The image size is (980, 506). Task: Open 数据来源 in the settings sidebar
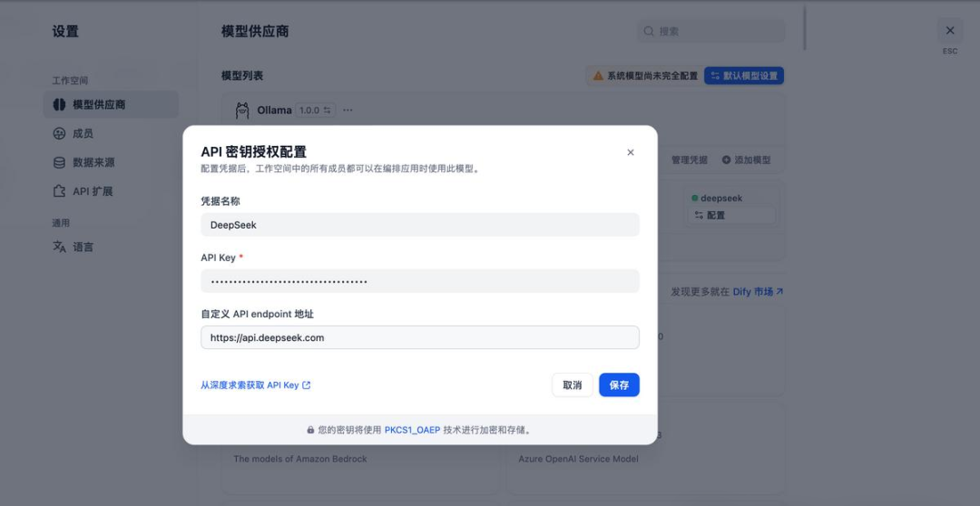click(111, 162)
